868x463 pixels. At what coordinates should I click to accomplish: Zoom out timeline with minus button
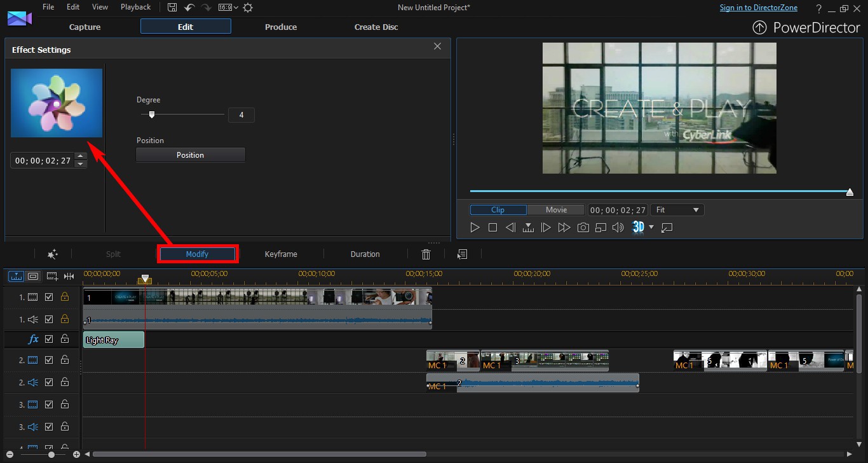[10, 455]
